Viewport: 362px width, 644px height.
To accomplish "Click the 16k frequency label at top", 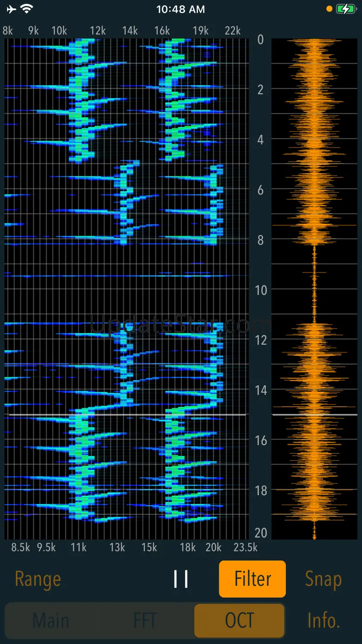I will coord(162,31).
